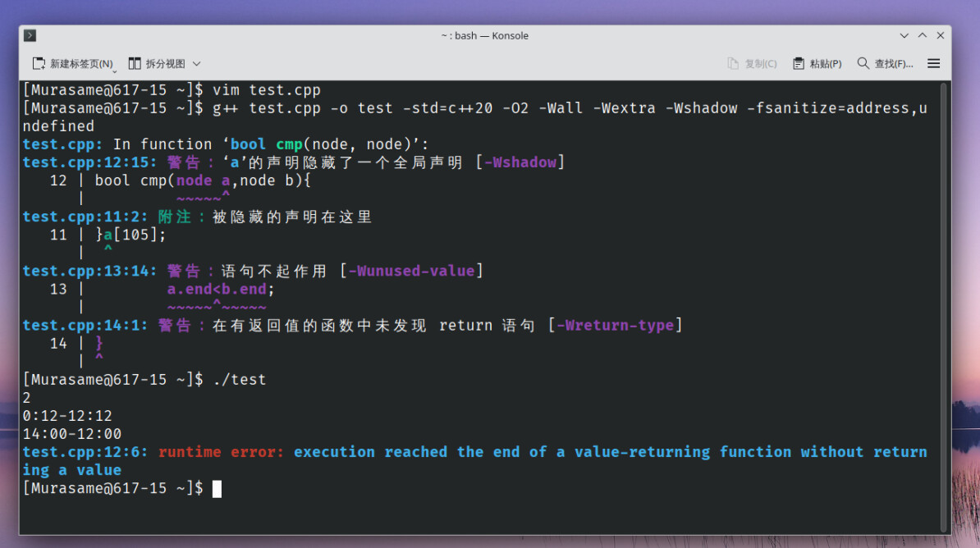Click the '~ : bash — Konsole' window title
This screenshot has height=548, width=980.
pos(485,35)
